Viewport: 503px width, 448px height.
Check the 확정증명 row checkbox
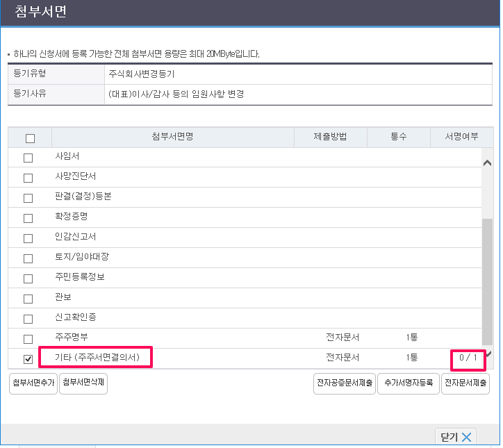(28, 218)
